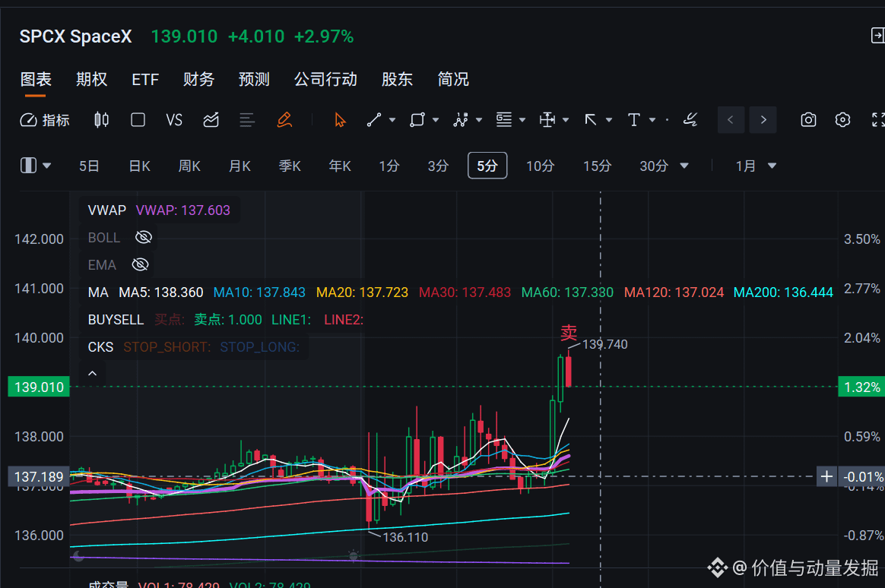
Task: Toggle the orange pencil drawing mode
Action: [284, 120]
